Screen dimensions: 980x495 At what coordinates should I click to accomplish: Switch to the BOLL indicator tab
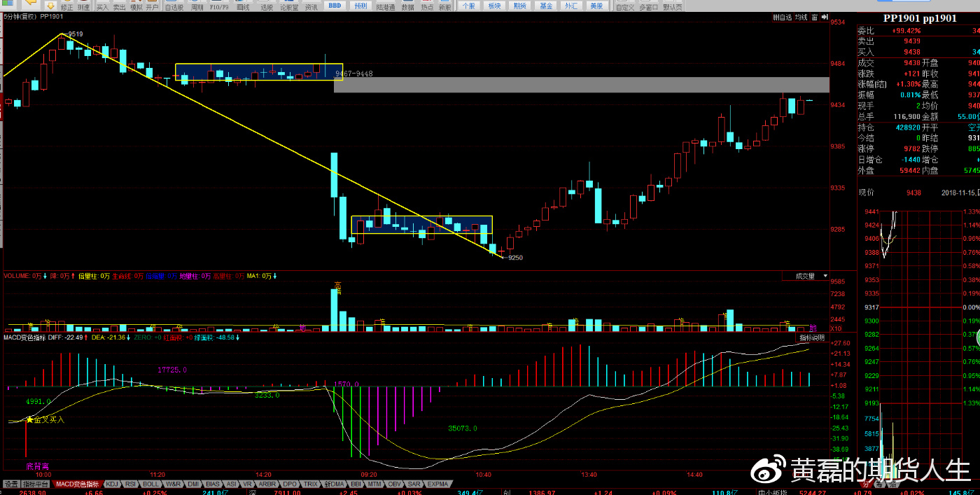point(151,484)
